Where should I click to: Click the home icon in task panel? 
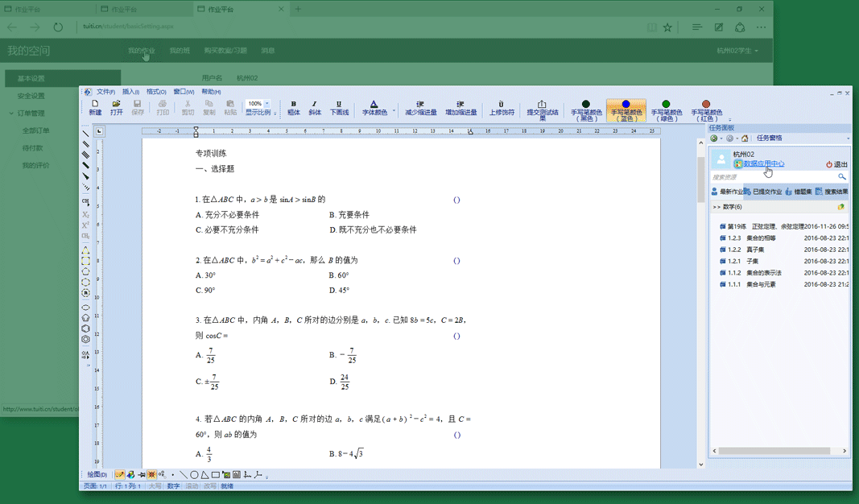coord(745,138)
